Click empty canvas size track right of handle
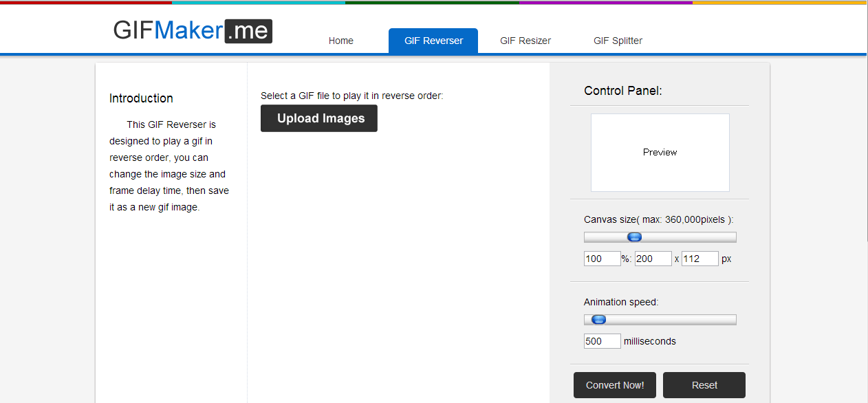The height and width of the screenshot is (403, 868). (x=695, y=237)
